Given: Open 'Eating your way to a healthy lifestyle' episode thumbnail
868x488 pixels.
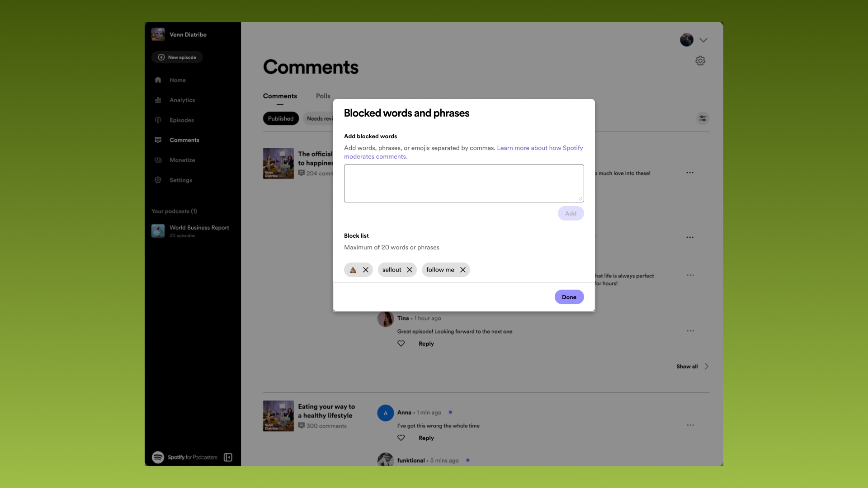Looking at the screenshot, I should point(278,416).
